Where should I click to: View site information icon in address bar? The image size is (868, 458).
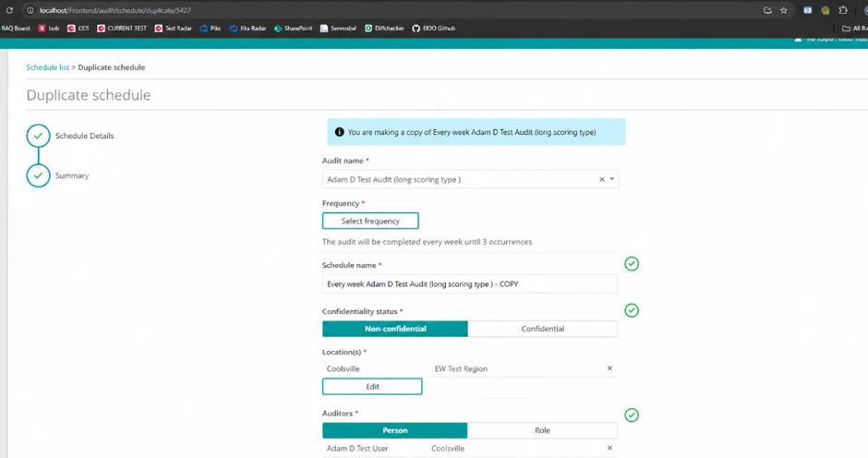[x=30, y=10]
